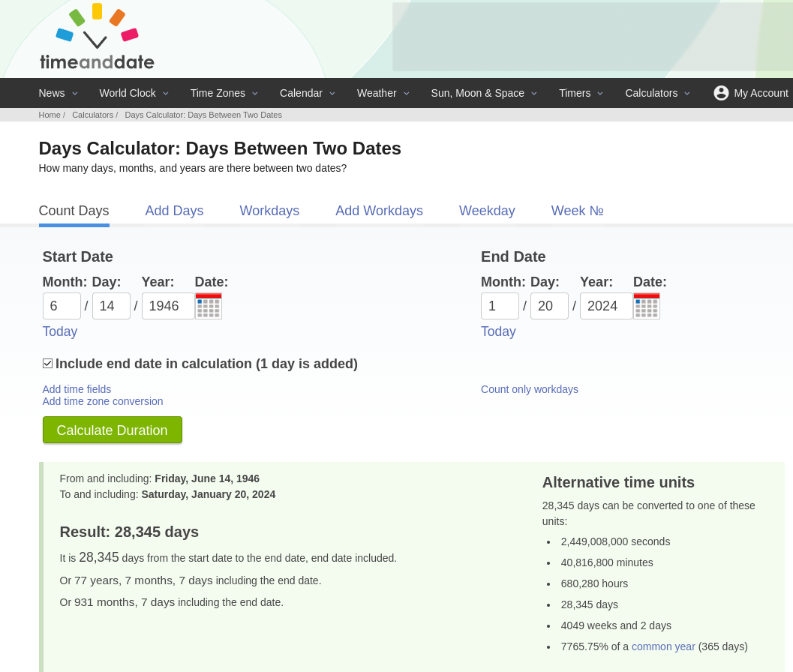
Task: Click the timeanddate logo
Action: coord(97,37)
